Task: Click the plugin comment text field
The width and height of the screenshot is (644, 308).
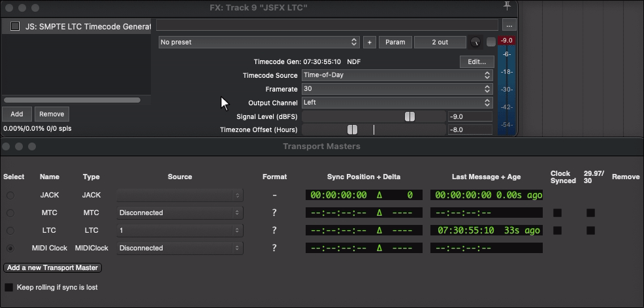Action: coord(327,25)
